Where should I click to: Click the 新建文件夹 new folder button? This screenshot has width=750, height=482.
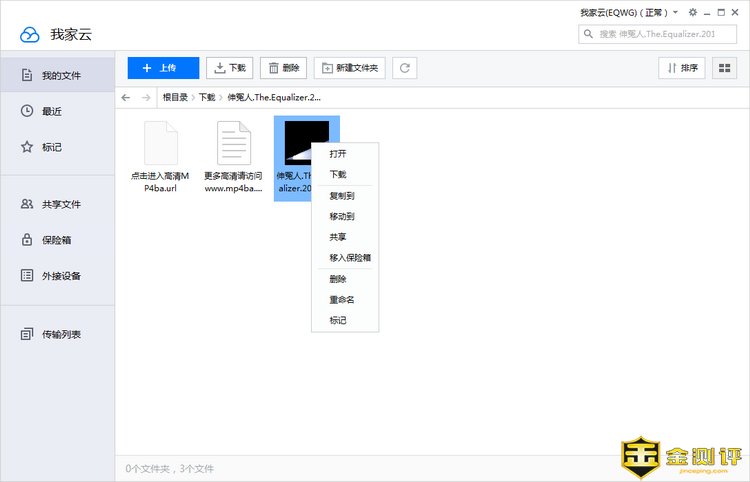tap(350, 68)
